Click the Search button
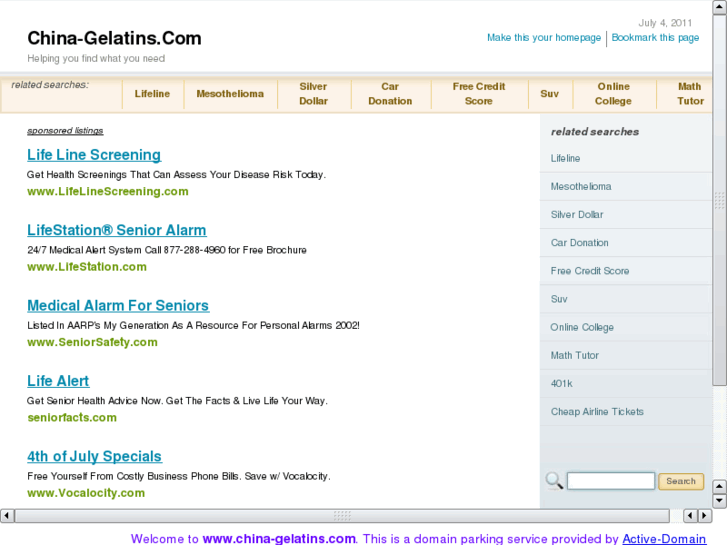This screenshot has width=727, height=545. click(x=681, y=481)
